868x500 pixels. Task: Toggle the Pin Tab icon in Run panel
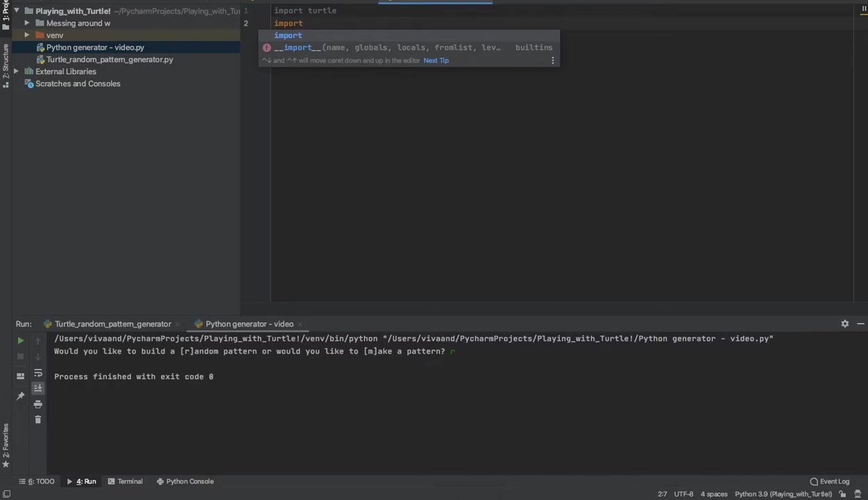click(x=20, y=396)
